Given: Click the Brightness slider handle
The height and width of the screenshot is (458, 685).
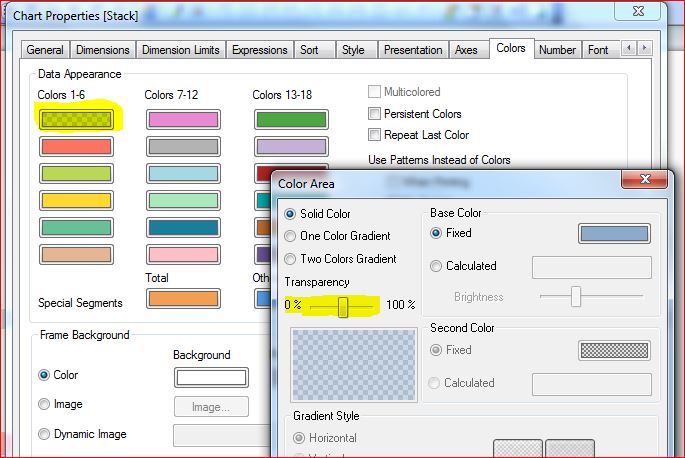Looking at the screenshot, I should coord(576,297).
